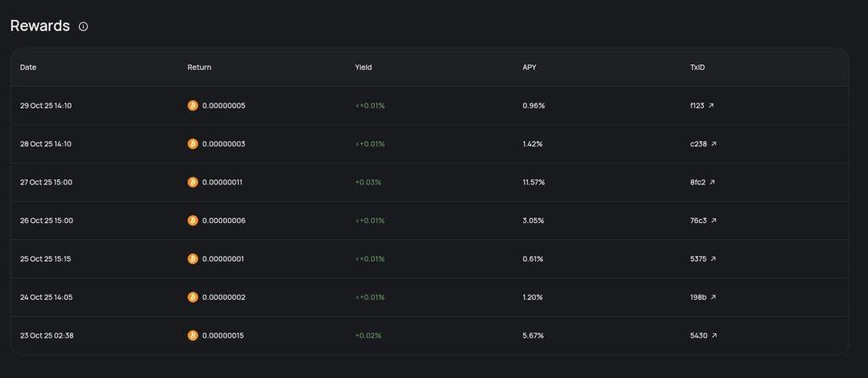Click the Yield column header
Viewport: 868px width, 378px height.
pos(363,67)
